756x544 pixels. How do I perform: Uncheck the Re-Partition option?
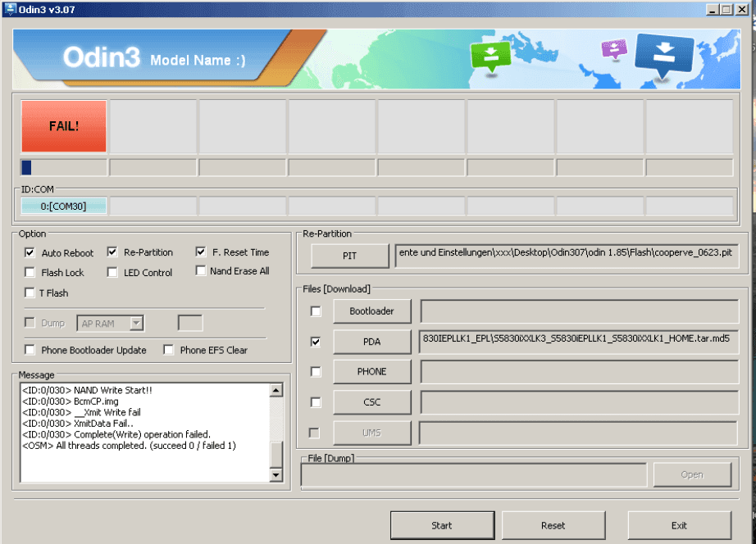112,252
